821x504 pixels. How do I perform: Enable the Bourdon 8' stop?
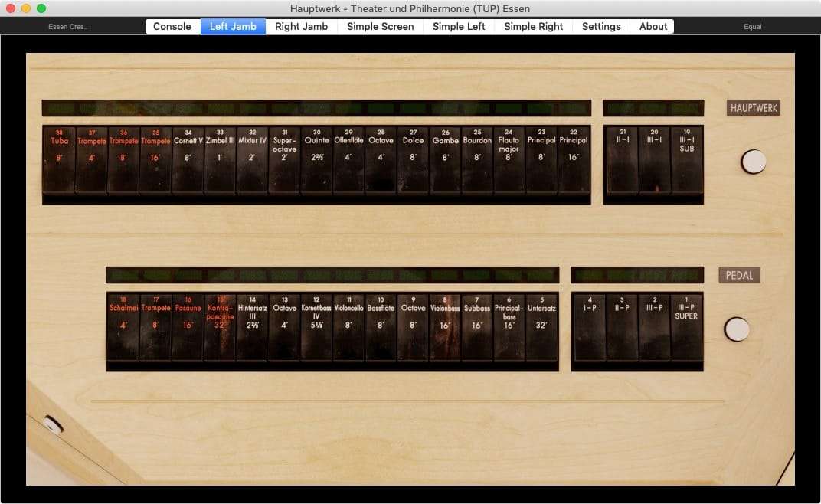point(477,160)
